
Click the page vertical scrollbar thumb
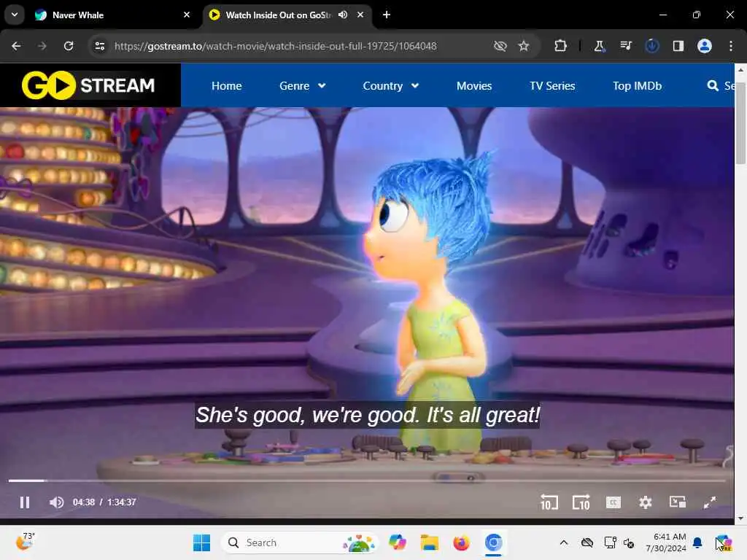pyautogui.click(x=740, y=122)
